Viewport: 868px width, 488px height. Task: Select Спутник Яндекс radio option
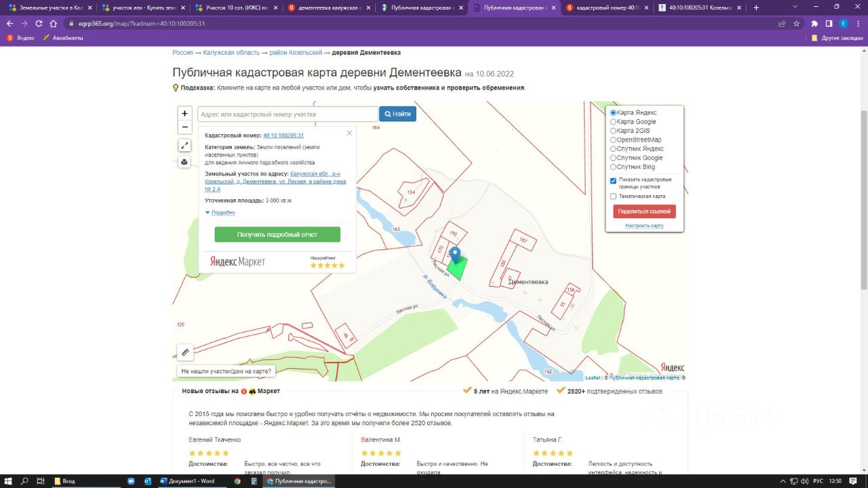[613, 148]
